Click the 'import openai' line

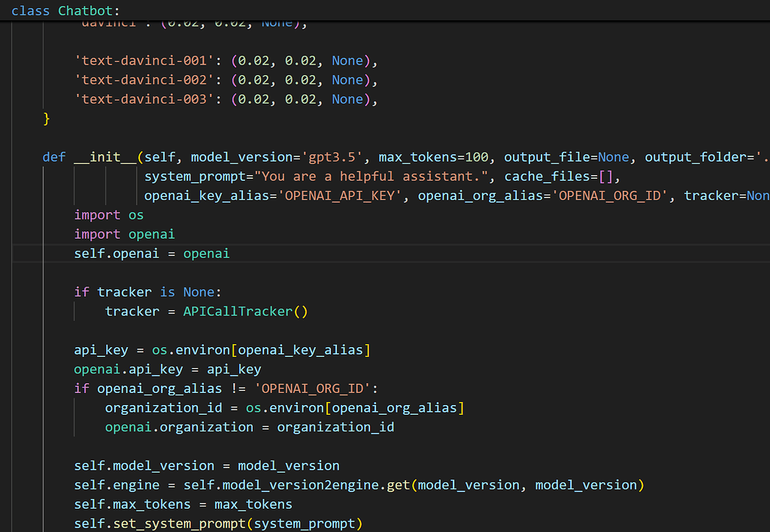click(124, 234)
